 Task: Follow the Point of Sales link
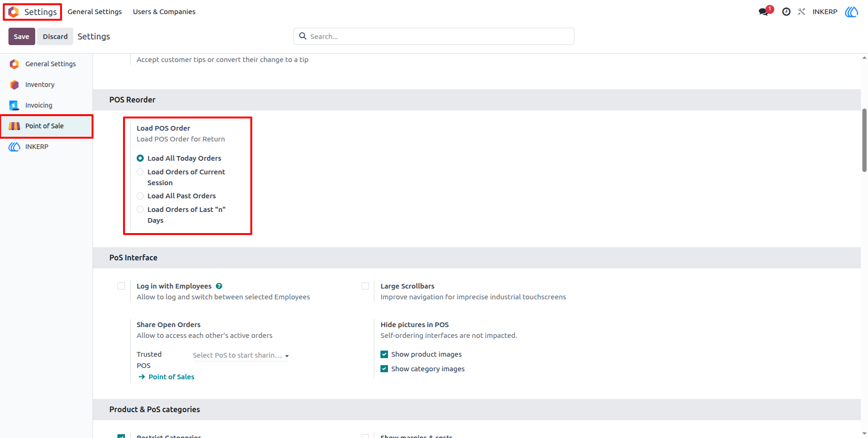pos(171,377)
